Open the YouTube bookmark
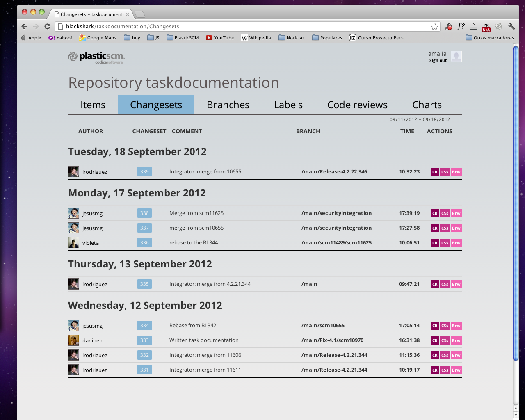 [220, 37]
